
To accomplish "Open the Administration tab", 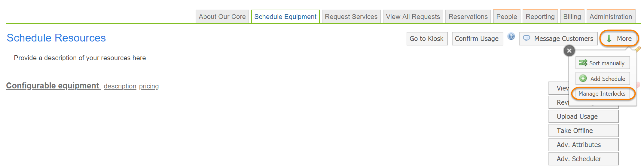I will 611,17.
